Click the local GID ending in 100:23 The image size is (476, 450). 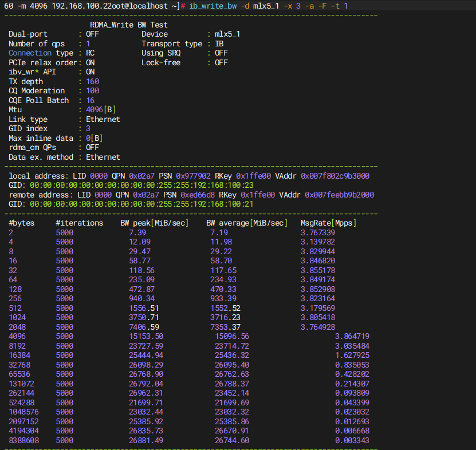141,185
